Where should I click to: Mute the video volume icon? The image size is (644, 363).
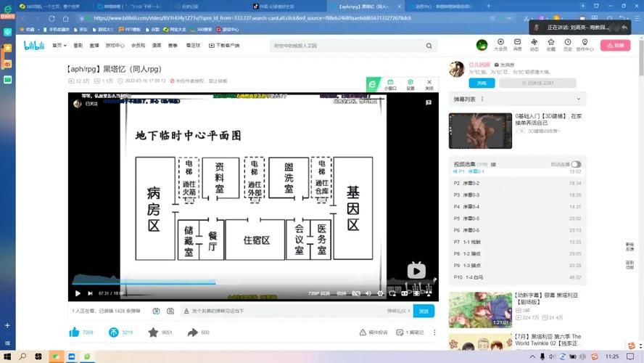pos(368,293)
